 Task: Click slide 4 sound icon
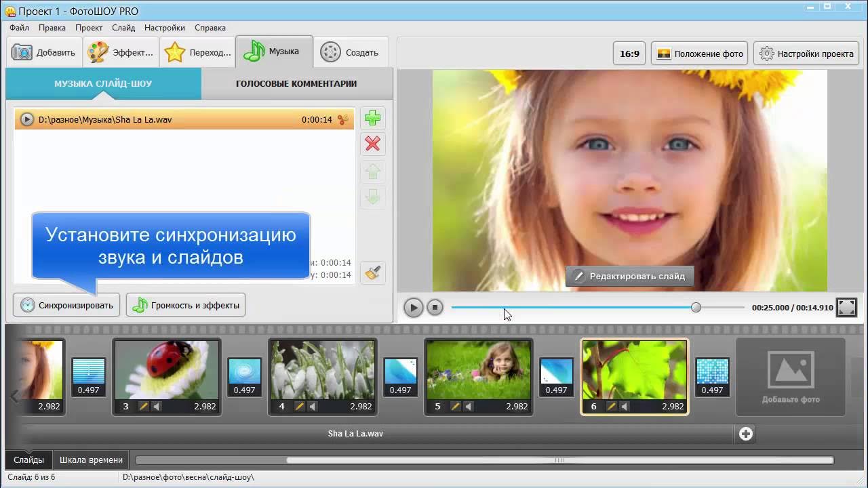pos(313,407)
